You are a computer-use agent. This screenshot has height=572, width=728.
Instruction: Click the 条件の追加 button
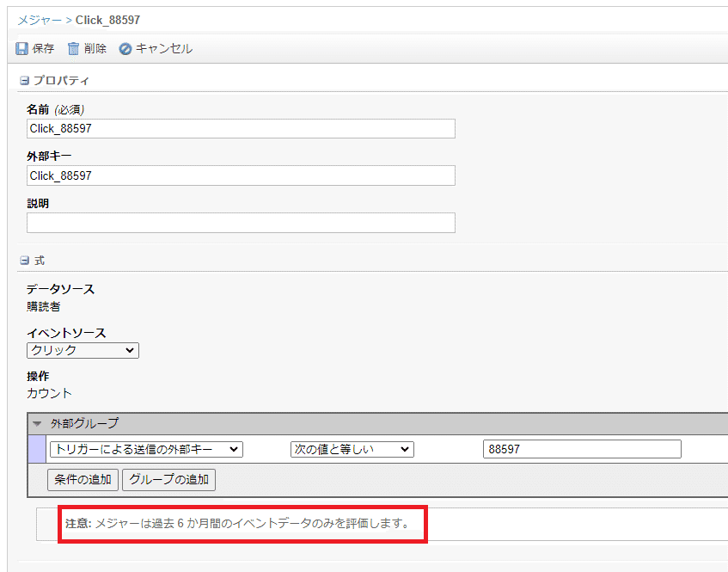point(83,479)
